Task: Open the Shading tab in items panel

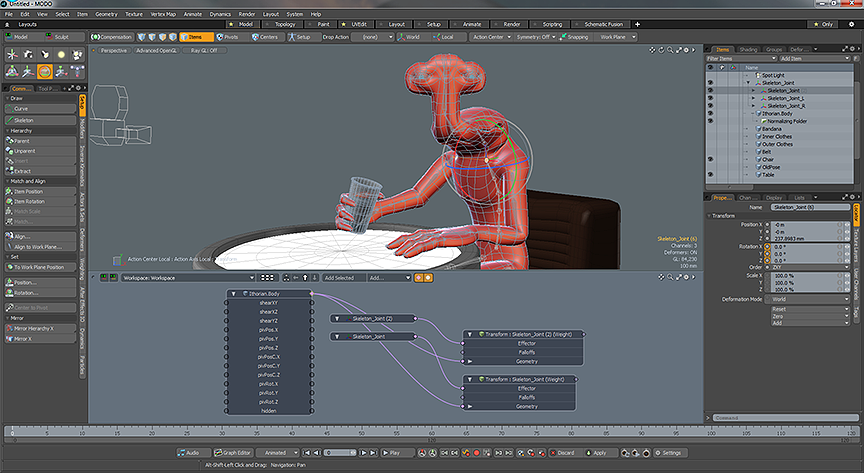Action: pyautogui.click(x=748, y=50)
